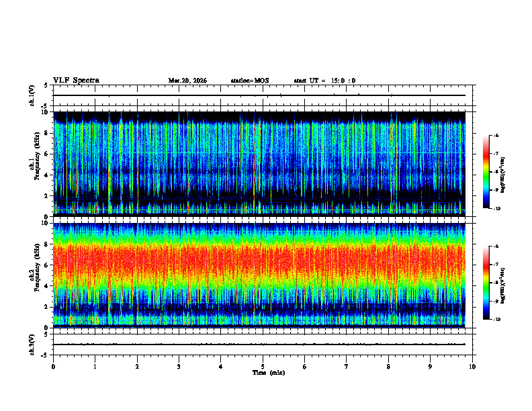
Task: Click the ch.3 voltage waveform trace
Action: point(259,345)
